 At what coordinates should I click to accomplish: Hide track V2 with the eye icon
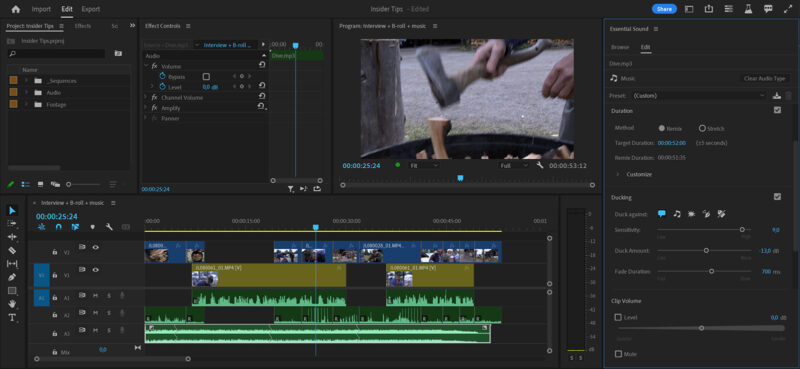[x=95, y=247]
